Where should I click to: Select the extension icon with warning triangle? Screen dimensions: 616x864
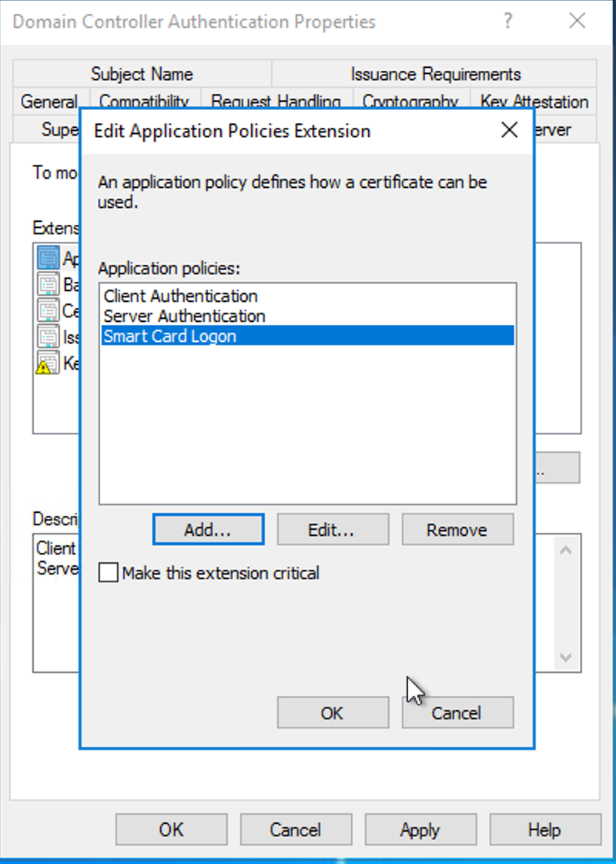coord(48,363)
